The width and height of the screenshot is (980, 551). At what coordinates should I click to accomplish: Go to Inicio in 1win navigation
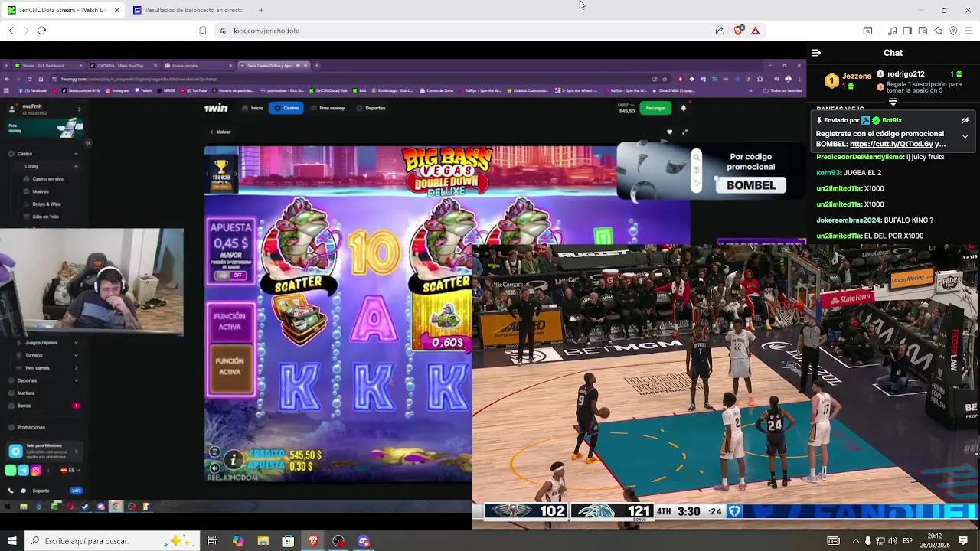[x=253, y=108]
